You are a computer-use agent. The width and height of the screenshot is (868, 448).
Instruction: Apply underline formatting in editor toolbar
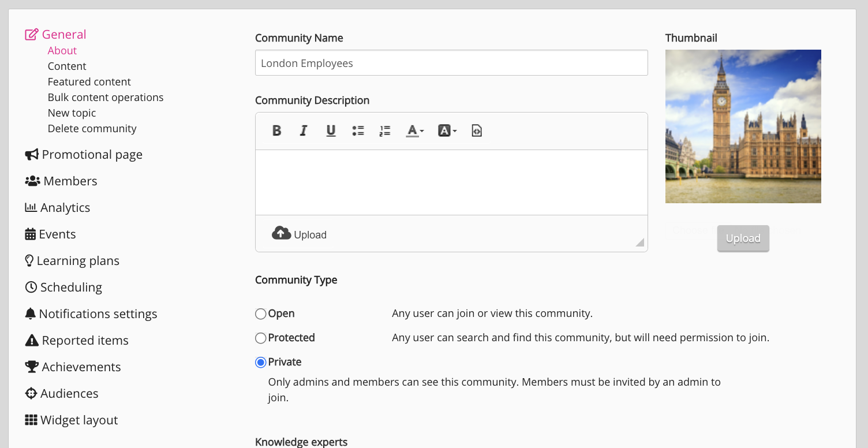pyautogui.click(x=331, y=131)
